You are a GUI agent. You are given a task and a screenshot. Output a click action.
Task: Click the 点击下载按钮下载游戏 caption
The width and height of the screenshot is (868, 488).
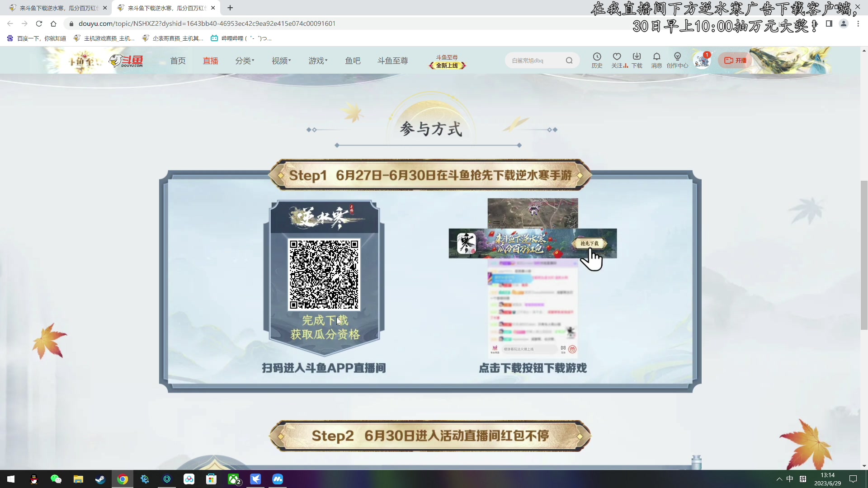(x=533, y=368)
